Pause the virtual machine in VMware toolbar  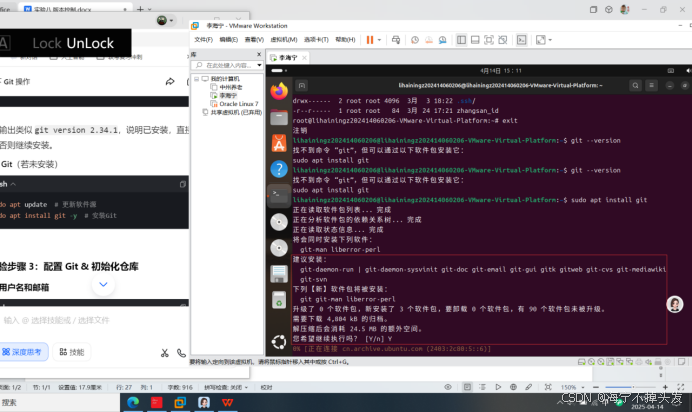click(x=370, y=40)
